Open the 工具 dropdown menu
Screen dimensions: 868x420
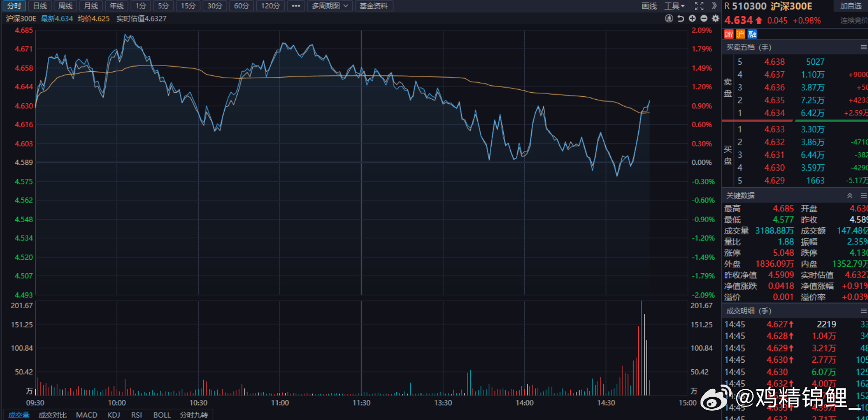[x=674, y=6]
